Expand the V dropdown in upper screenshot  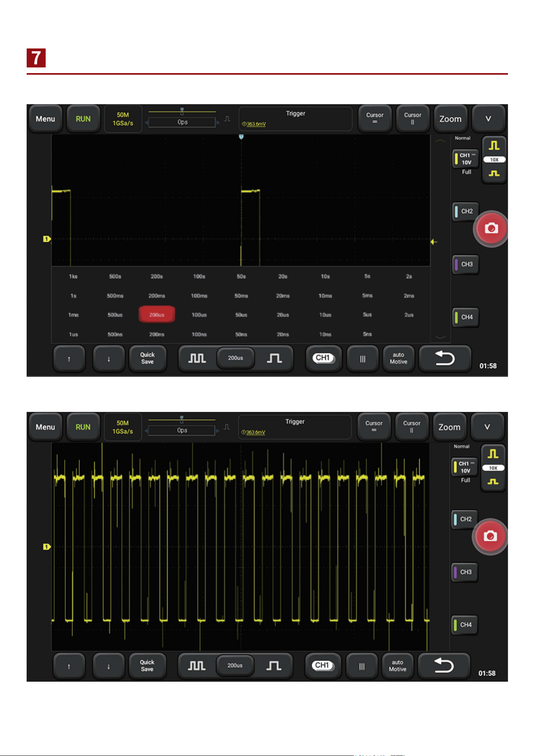click(x=488, y=119)
